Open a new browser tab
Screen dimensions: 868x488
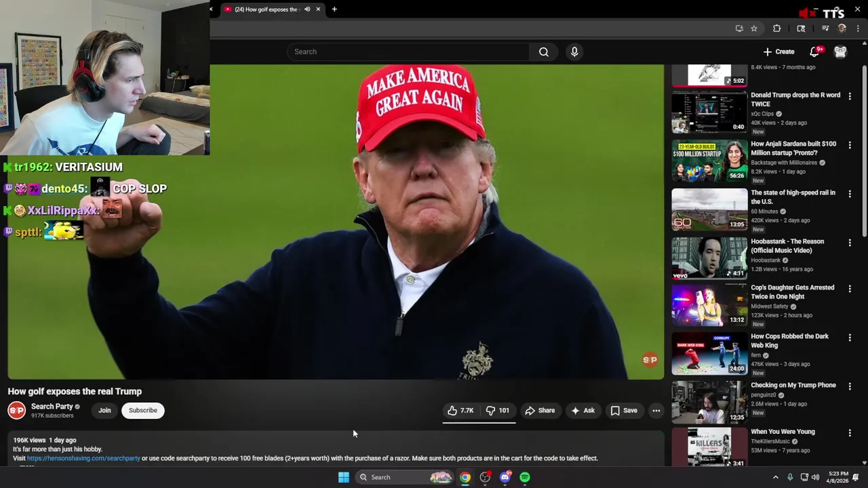pyautogui.click(x=334, y=9)
